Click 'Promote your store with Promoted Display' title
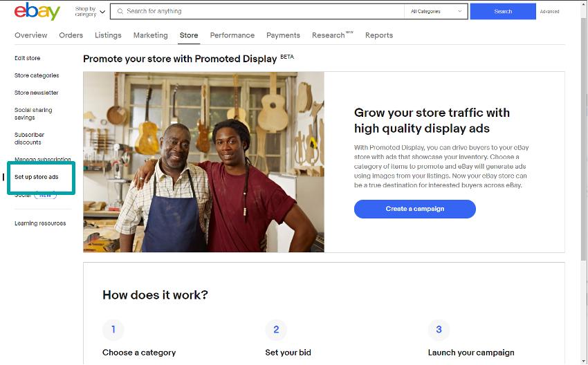Screen dimensions: 588x365 click(x=180, y=59)
